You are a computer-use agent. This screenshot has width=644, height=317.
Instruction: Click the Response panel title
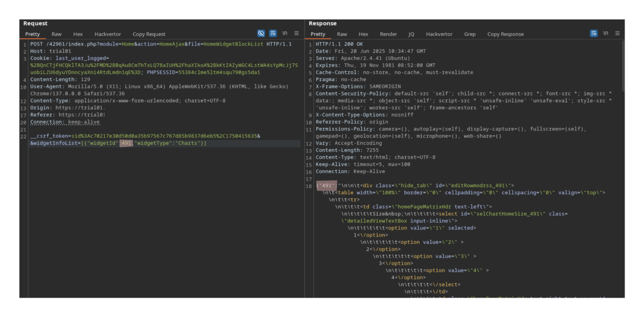coord(323,23)
